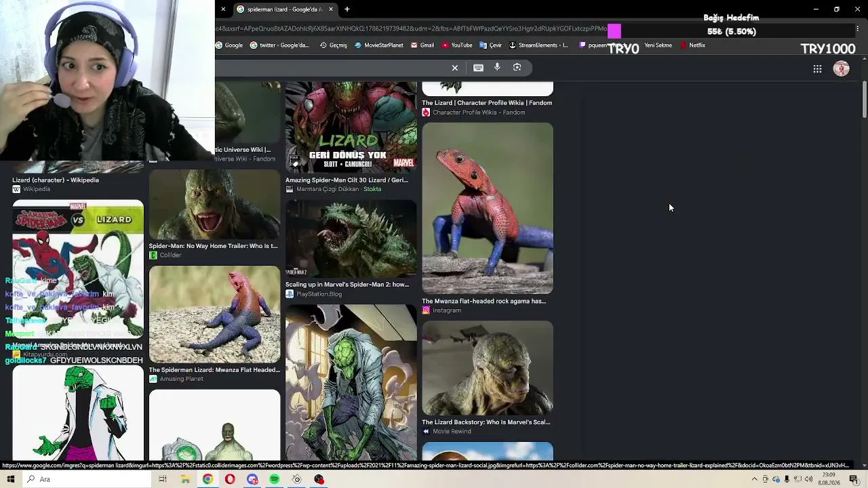Open 'Scaling up in Marvel's Spider-Man 2' title
This screenshot has height=488, width=868.
[347, 285]
